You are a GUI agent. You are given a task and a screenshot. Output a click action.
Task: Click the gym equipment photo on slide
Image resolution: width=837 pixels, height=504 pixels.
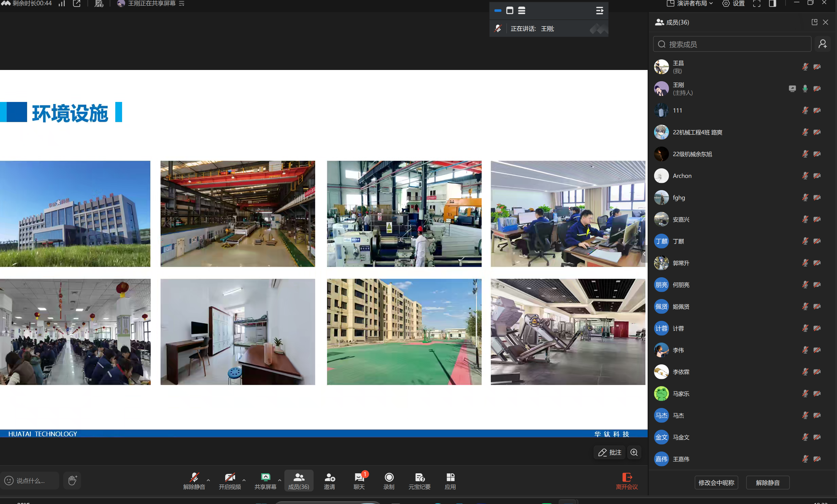coord(568,332)
